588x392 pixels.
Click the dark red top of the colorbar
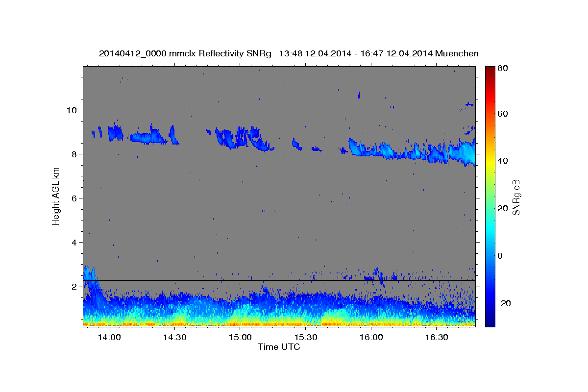coord(490,70)
